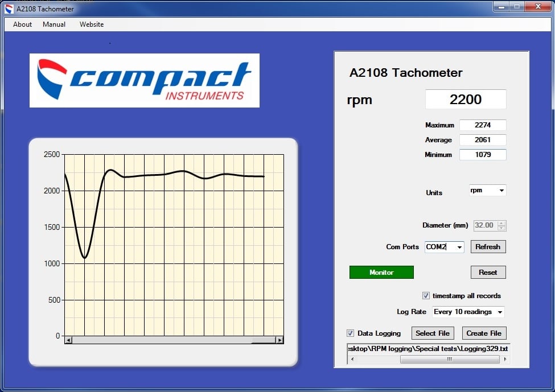Viewport: 555px width, 392px height.
Task: Click the A2108 Tachometer panel heading
Action: pos(406,72)
